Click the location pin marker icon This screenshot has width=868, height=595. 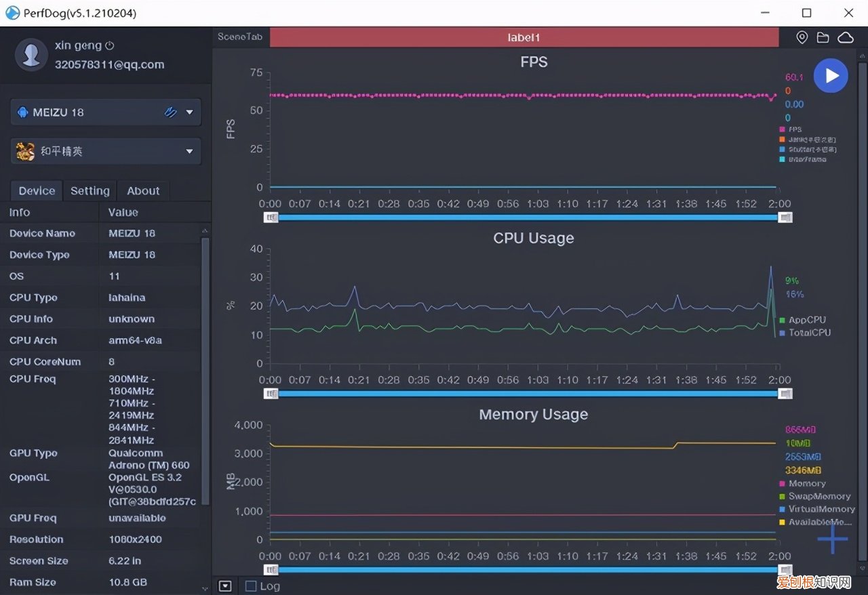(802, 38)
